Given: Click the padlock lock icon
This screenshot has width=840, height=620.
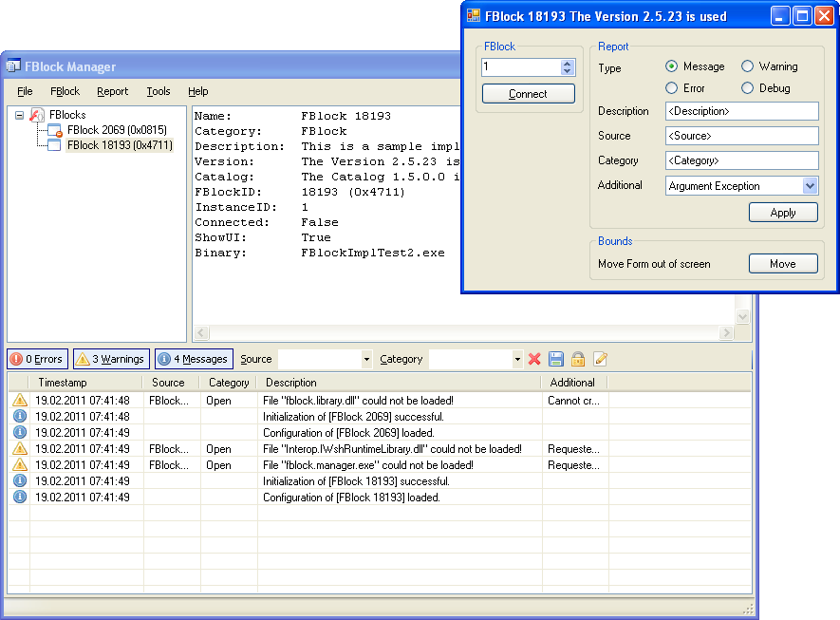Looking at the screenshot, I should (x=577, y=359).
